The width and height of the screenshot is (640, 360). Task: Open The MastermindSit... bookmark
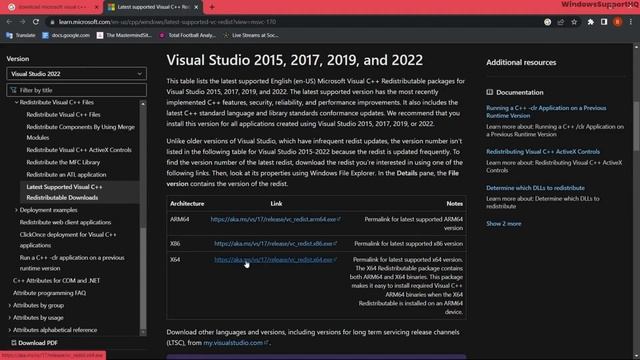click(124, 36)
